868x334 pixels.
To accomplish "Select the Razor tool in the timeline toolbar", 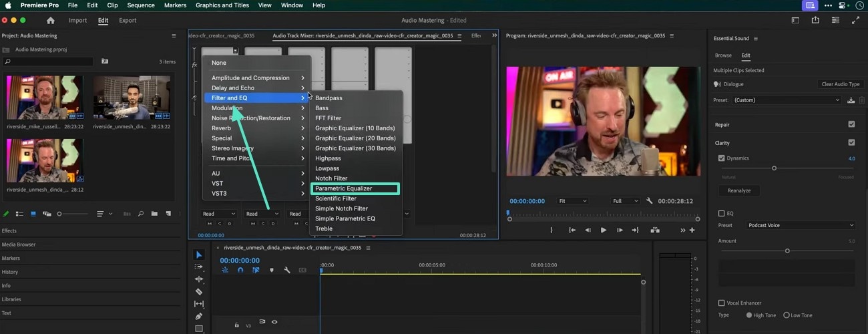I will [x=199, y=291].
